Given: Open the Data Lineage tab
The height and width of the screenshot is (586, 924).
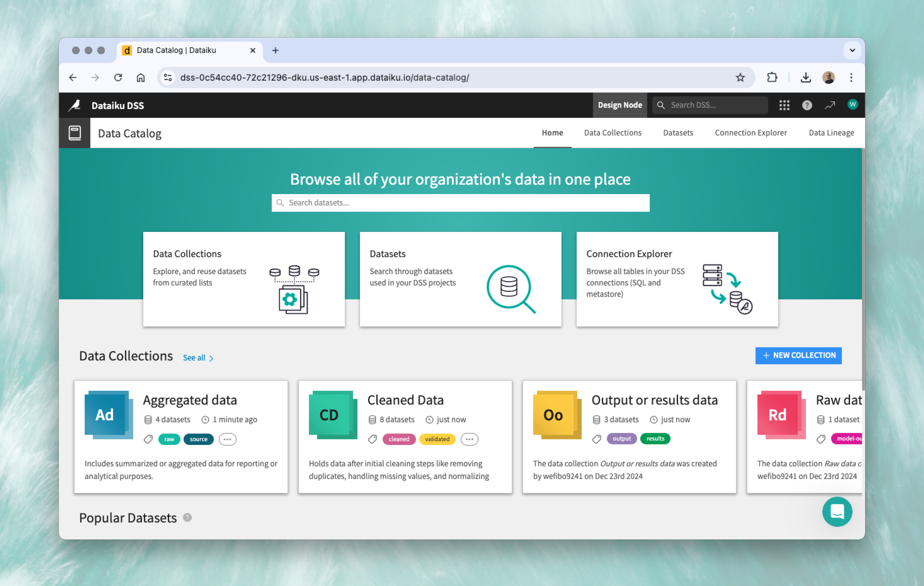Looking at the screenshot, I should pos(831,133).
